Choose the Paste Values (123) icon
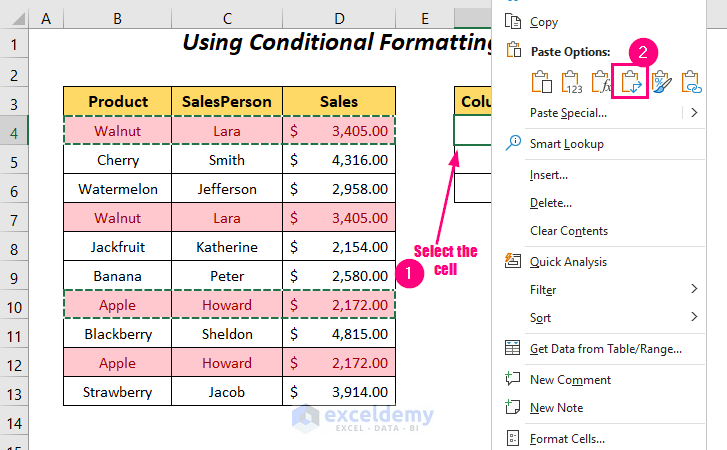This screenshot has width=727, height=450. 571,81
